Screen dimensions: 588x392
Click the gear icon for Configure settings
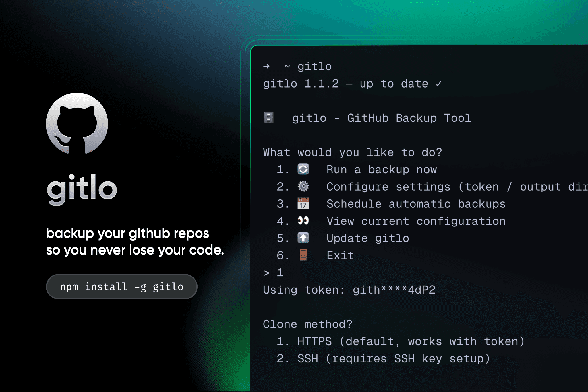pos(303,186)
